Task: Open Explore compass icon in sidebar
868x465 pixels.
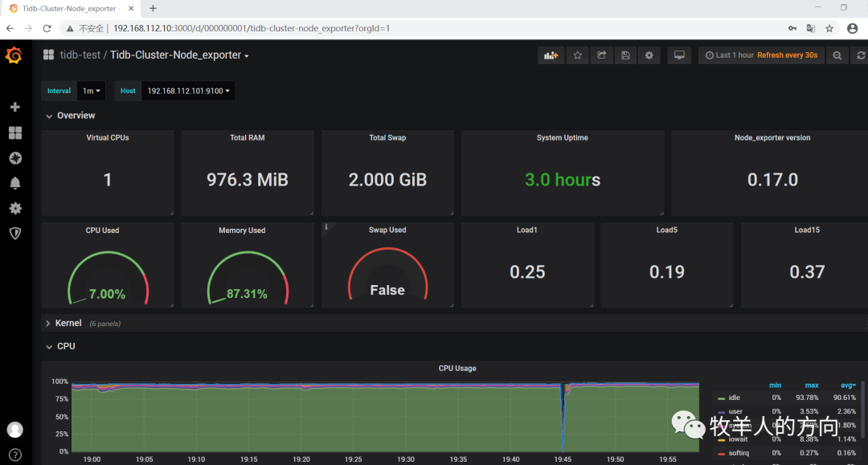Action: coord(14,158)
